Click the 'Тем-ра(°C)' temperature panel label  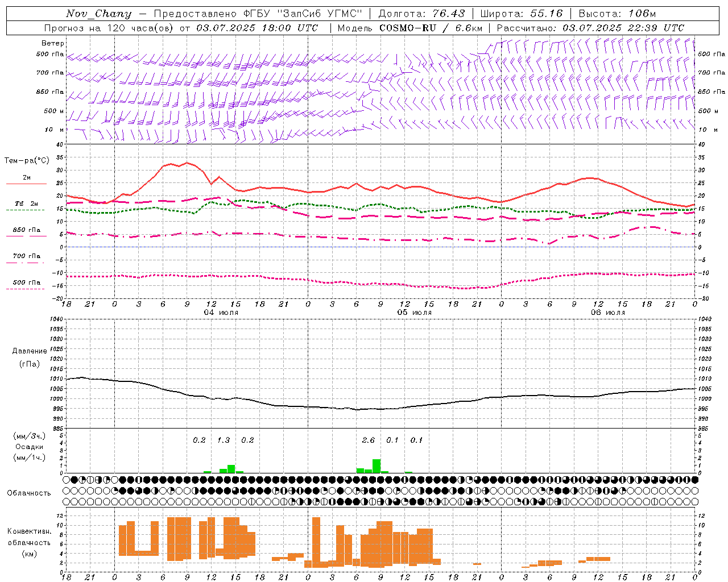tap(27, 161)
